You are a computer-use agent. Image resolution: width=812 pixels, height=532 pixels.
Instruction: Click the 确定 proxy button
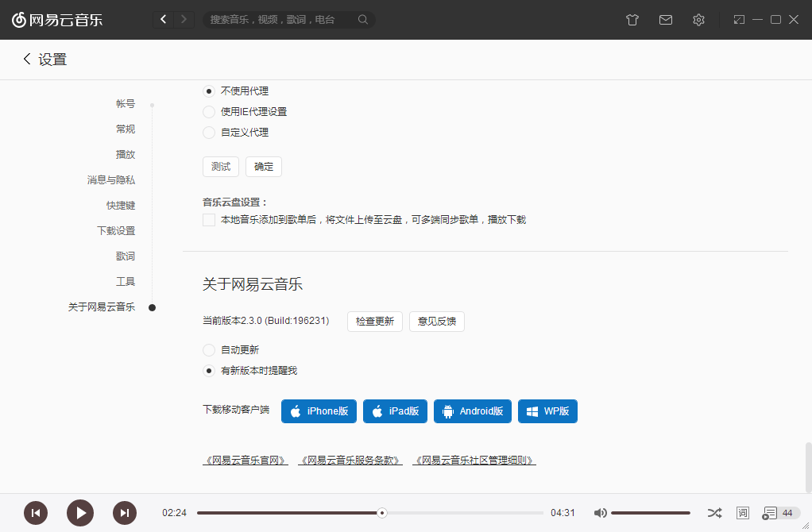coord(264,167)
